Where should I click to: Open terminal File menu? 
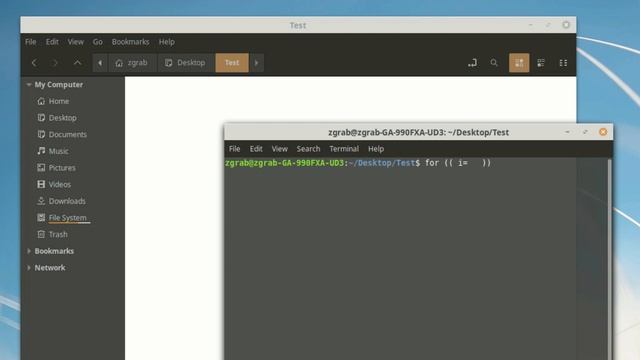234,149
